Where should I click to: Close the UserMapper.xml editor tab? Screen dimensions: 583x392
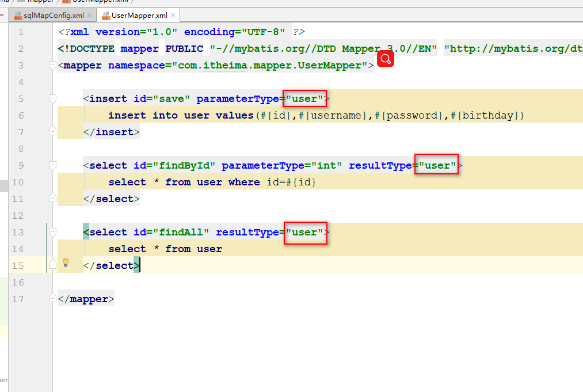click(173, 16)
